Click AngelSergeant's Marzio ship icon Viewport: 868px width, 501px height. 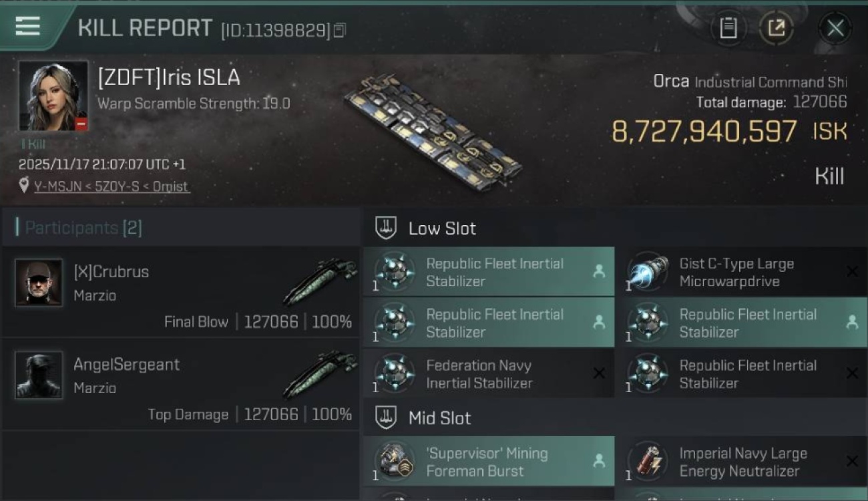pyautogui.click(x=320, y=375)
